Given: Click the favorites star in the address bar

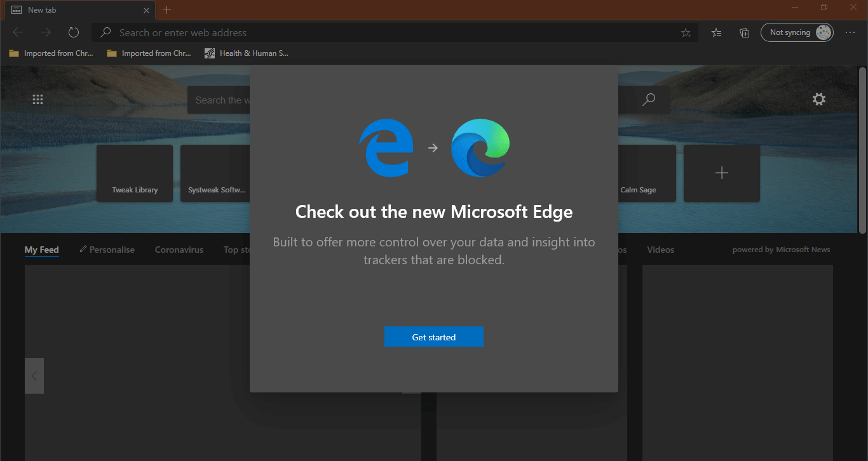Looking at the screenshot, I should 686,32.
